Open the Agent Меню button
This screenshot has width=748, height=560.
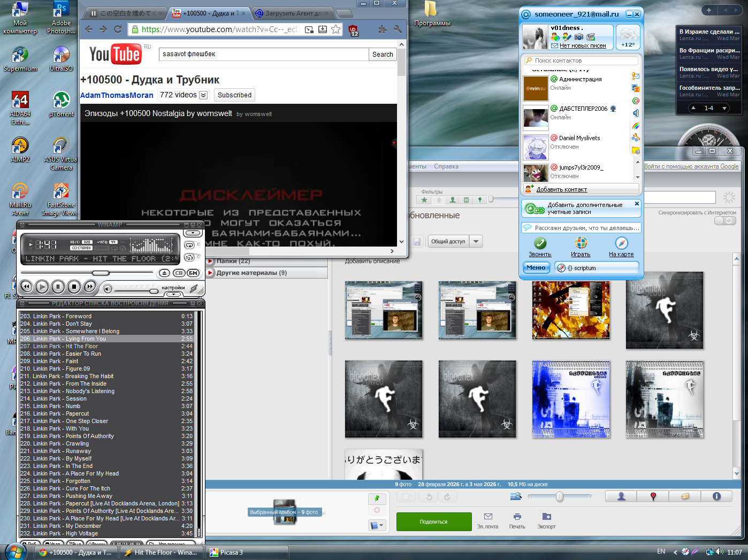pos(536,267)
